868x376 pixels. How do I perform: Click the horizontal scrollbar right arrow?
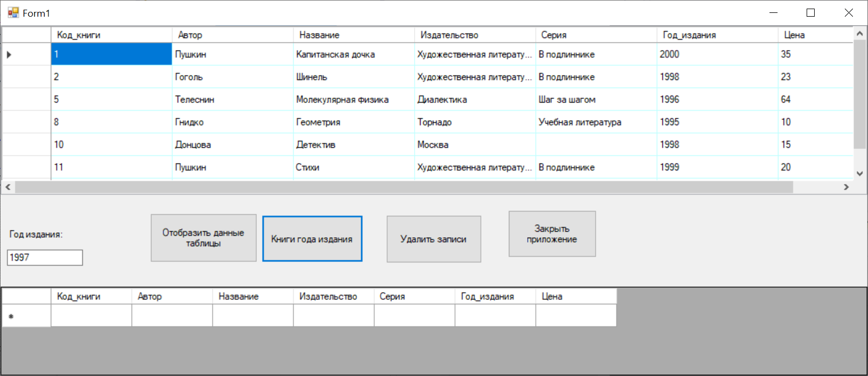pyautogui.click(x=846, y=187)
